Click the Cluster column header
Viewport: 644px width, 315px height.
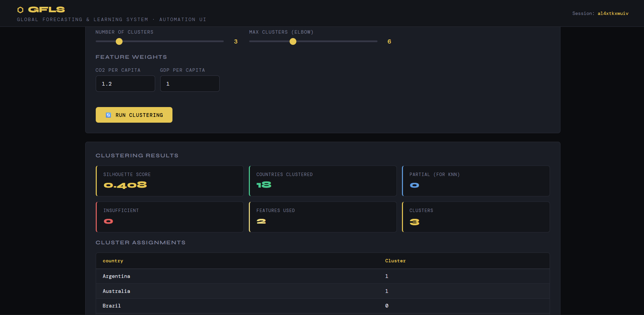tap(395, 261)
